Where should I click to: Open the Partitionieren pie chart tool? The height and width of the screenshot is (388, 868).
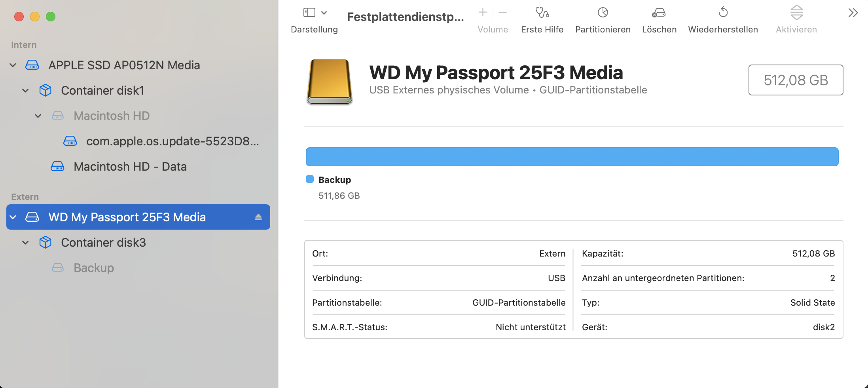point(603,13)
